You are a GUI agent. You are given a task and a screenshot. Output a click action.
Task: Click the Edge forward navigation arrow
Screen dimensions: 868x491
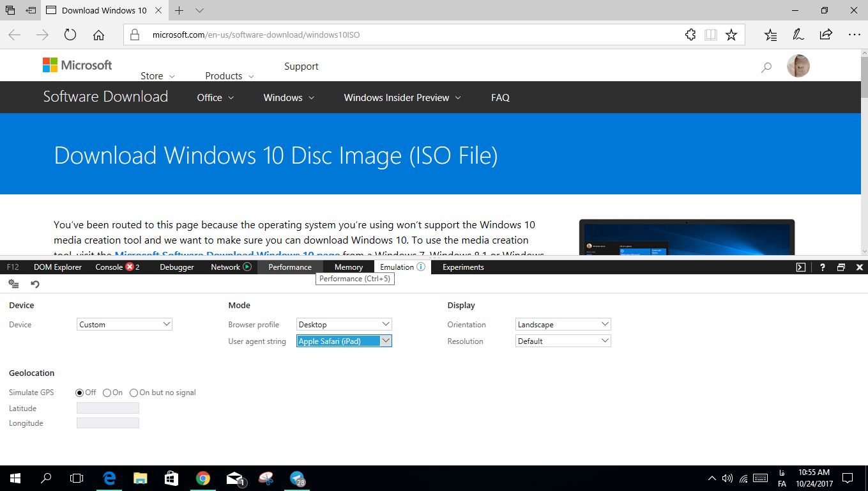tap(43, 35)
